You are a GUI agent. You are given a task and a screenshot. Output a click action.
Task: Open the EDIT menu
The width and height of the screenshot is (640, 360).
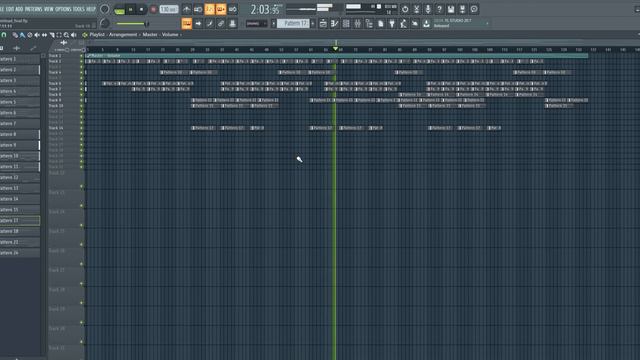[9, 9]
